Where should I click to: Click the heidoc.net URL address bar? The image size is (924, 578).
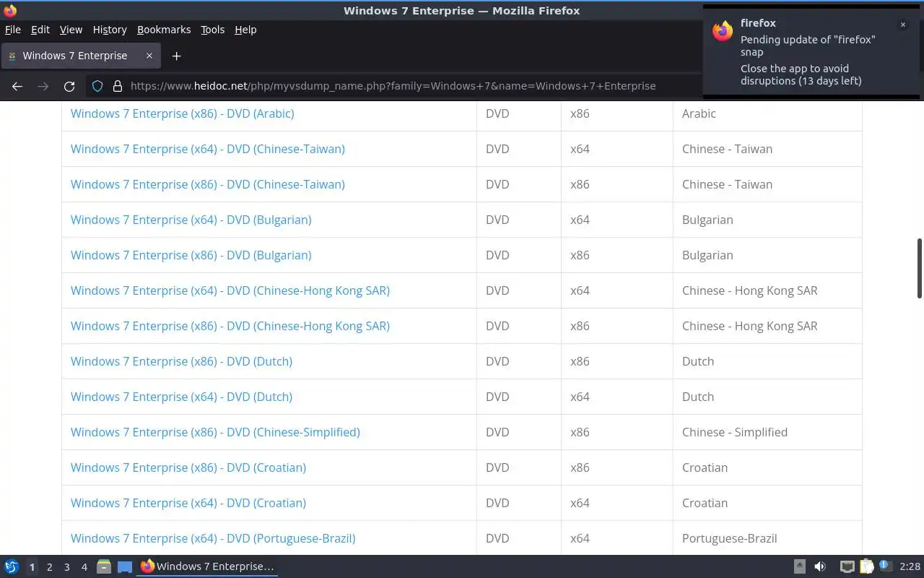393,86
